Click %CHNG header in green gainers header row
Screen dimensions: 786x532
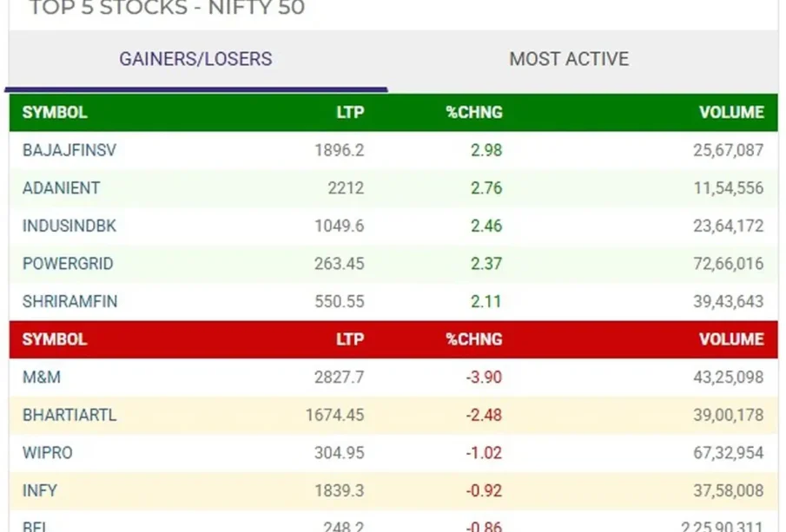pos(474,112)
